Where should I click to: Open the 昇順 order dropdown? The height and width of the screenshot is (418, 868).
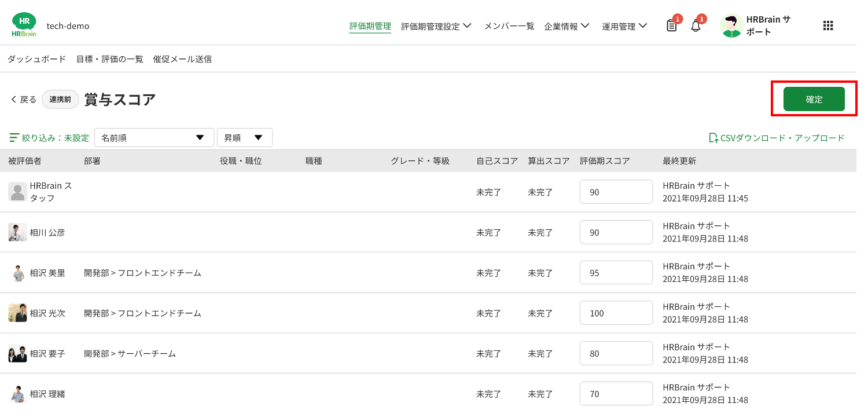(x=244, y=138)
